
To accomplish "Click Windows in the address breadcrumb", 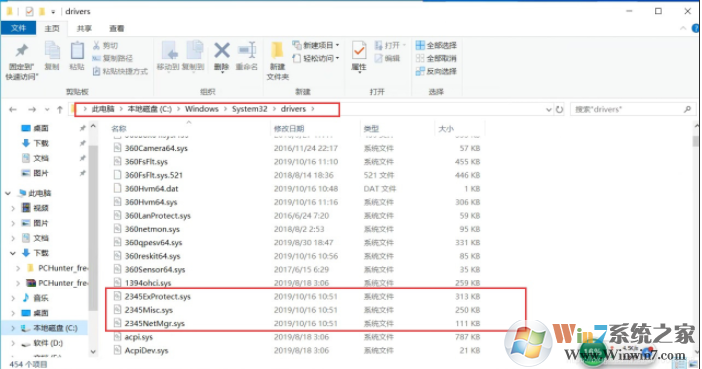I will tap(202, 109).
